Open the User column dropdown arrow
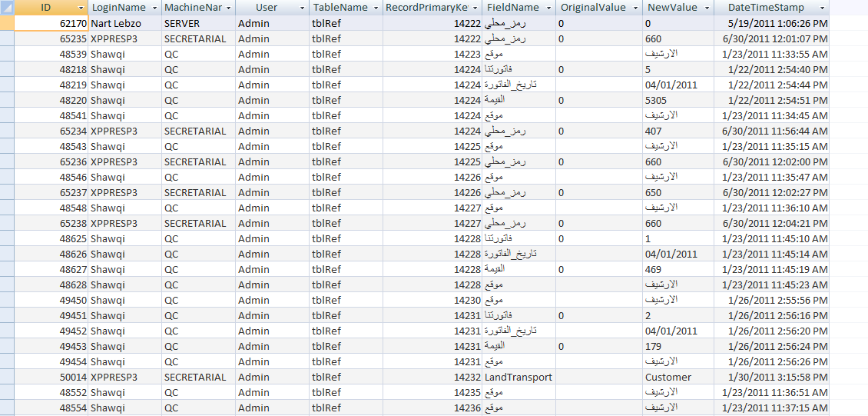This screenshot has height=416, width=868. coord(302,8)
